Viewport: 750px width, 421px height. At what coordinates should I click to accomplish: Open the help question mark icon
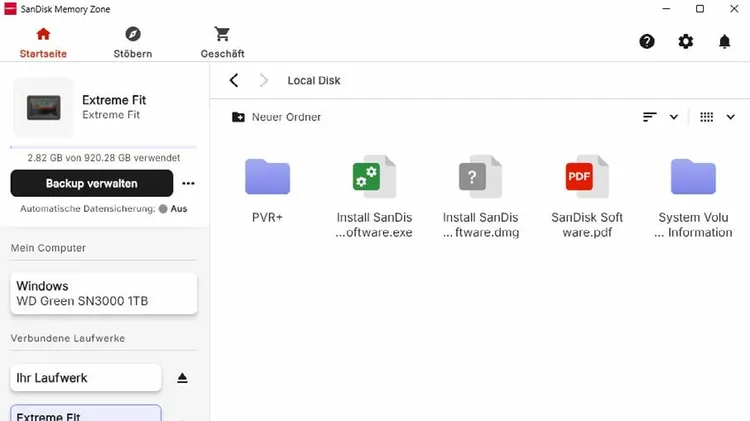tap(647, 42)
